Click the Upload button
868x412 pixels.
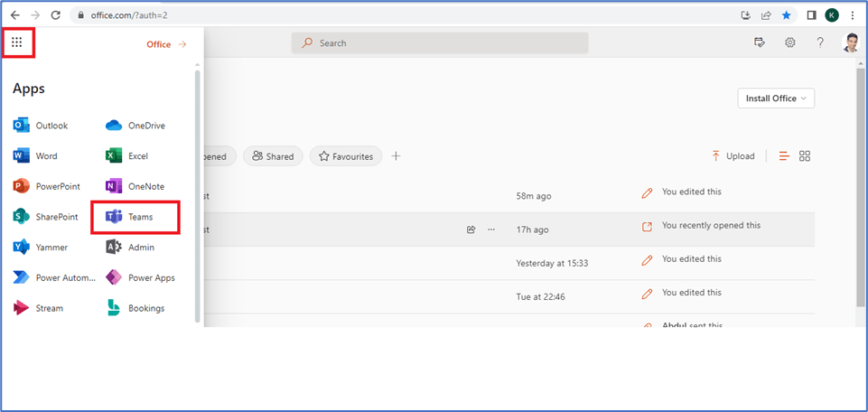coord(733,156)
